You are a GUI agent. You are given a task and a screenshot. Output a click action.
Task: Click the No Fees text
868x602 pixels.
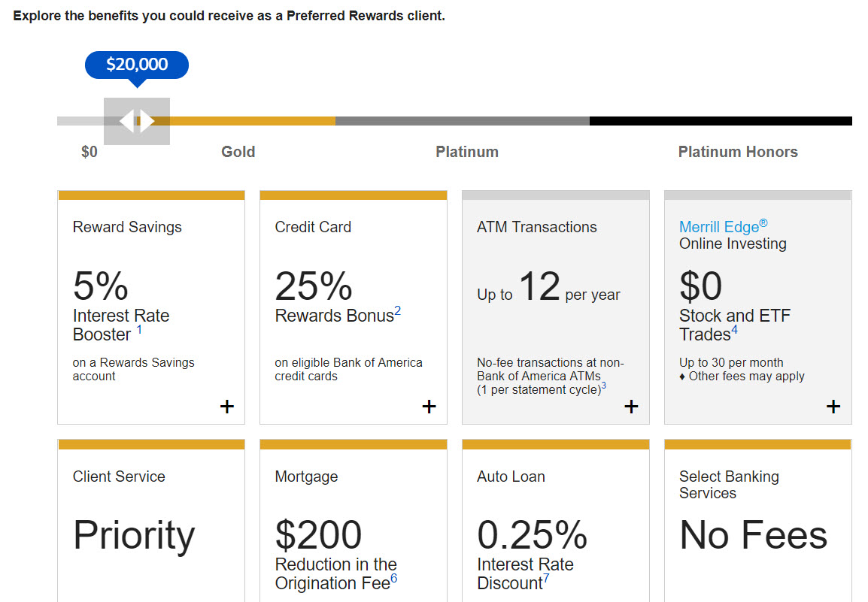point(754,535)
